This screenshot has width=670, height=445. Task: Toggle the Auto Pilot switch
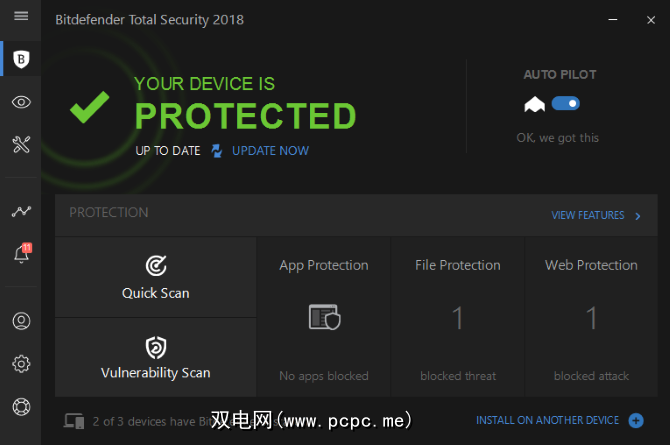[x=565, y=103]
